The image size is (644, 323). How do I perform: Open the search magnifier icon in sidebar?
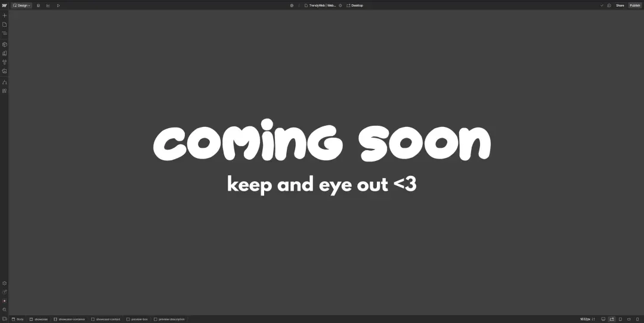[5, 309]
